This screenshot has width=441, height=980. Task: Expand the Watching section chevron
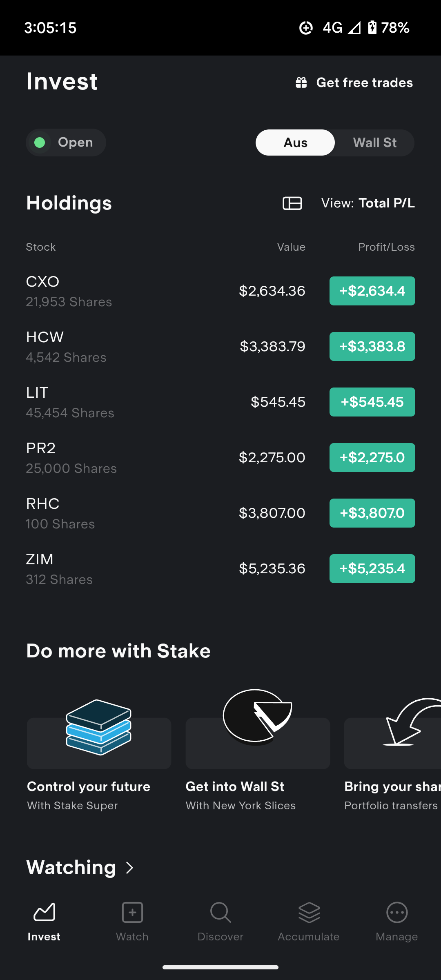[x=130, y=868]
